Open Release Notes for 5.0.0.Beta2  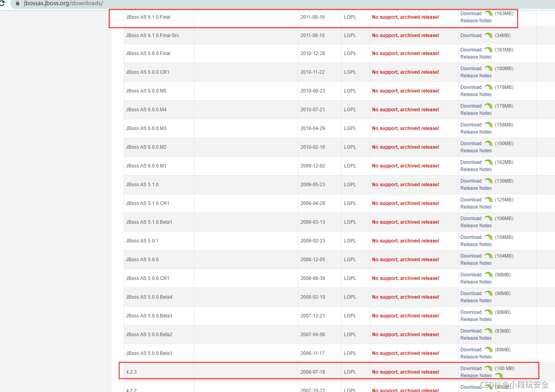(x=476, y=338)
